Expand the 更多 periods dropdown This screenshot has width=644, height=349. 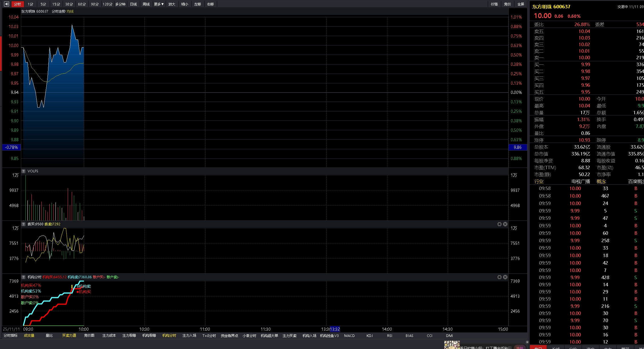[x=159, y=4]
